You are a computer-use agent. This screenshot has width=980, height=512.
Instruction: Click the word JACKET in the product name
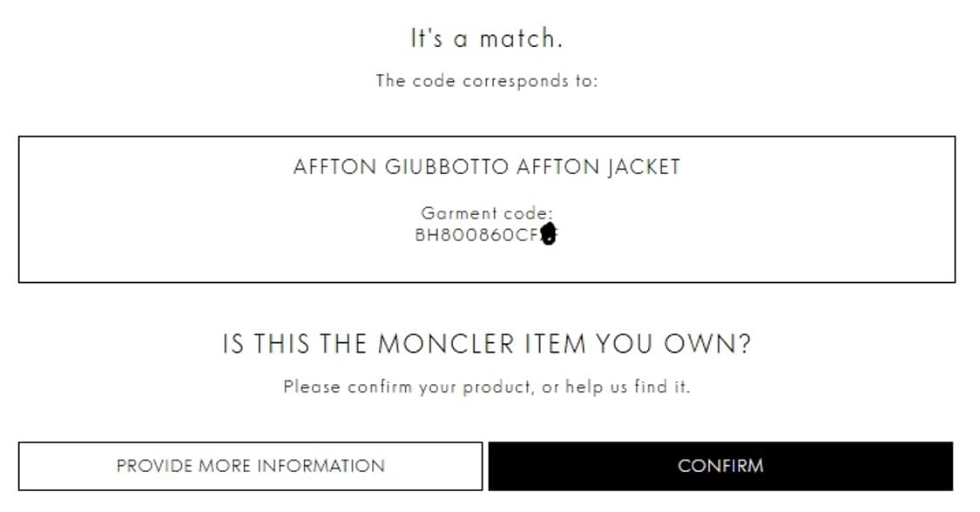tap(643, 167)
